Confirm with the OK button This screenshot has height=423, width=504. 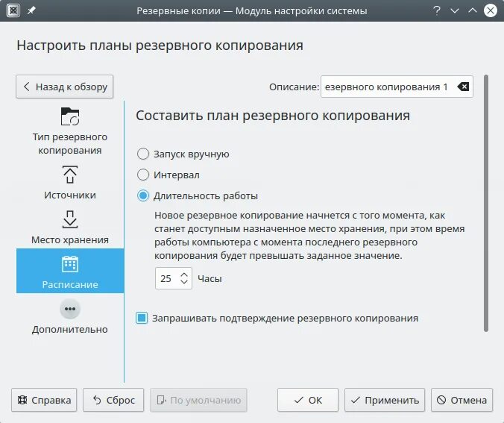click(x=308, y=400)
